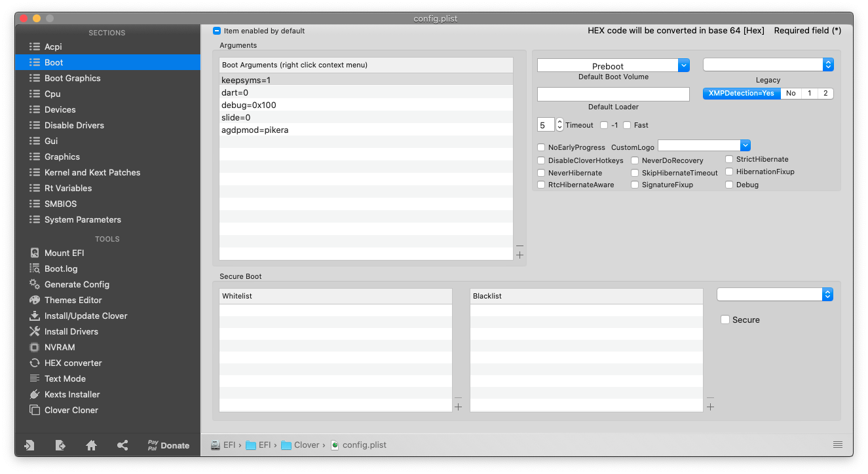Select XMPDetection 1 segment

[809, 93]
